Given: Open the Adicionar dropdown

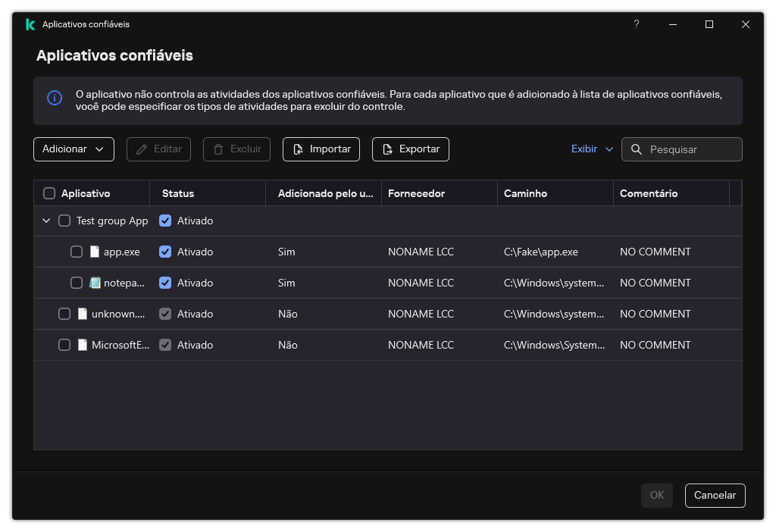Looking at the screenshot, I should [x=74, y=149].
